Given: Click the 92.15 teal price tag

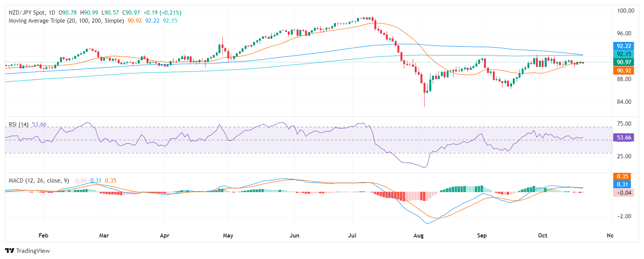Looking at the screenshot, I should 623,54.
